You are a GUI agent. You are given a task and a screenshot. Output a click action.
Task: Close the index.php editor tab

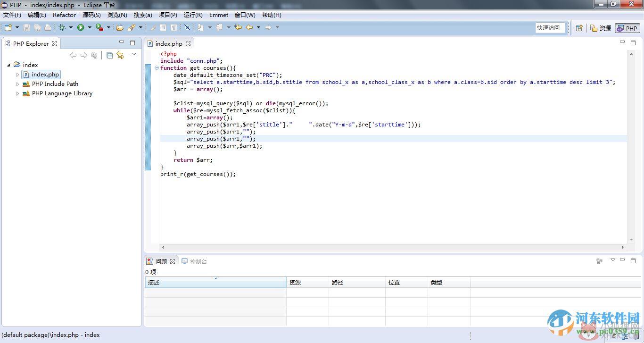click(188, 43)
